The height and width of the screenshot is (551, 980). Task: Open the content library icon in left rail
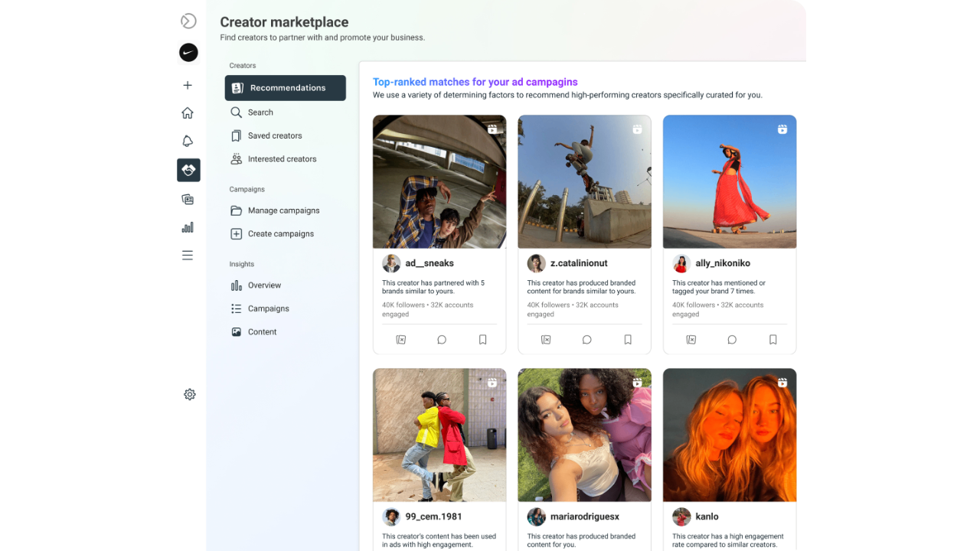[x=188, y=199]
